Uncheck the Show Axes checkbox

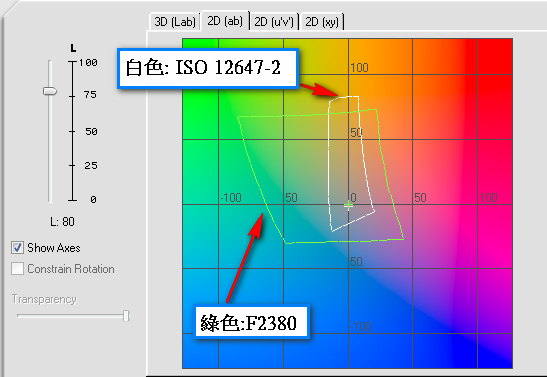coord(17,248)
